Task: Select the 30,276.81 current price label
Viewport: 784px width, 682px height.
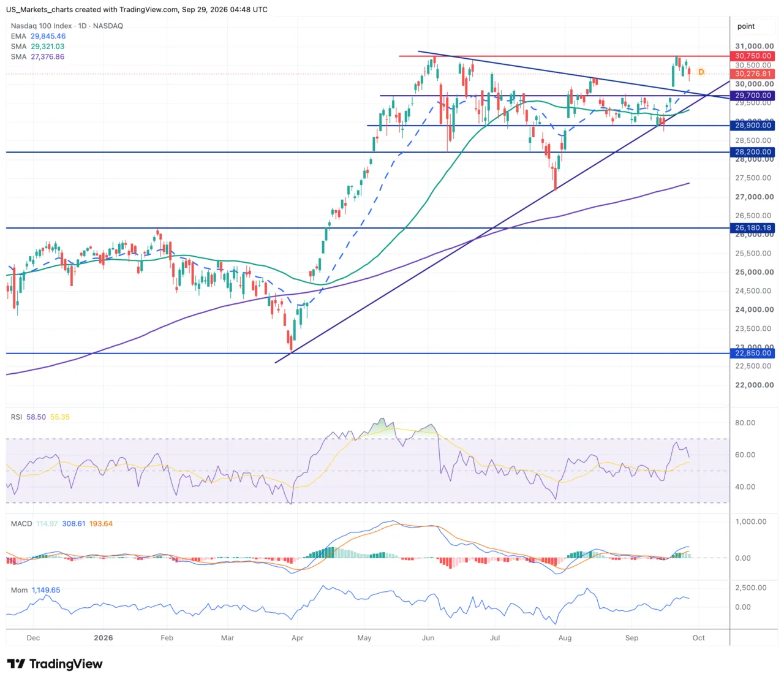Action: 753,74
